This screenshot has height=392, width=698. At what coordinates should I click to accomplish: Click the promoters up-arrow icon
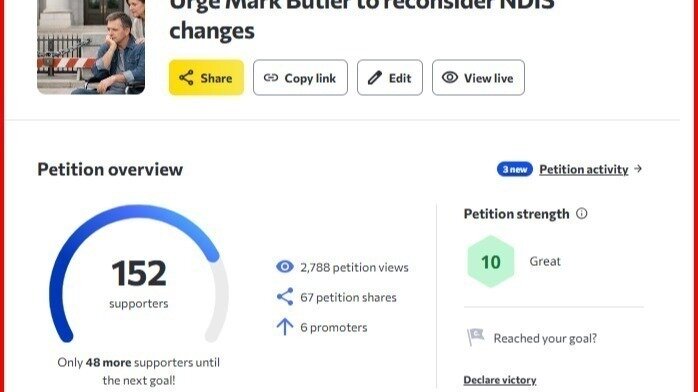[x=285, y=327]
